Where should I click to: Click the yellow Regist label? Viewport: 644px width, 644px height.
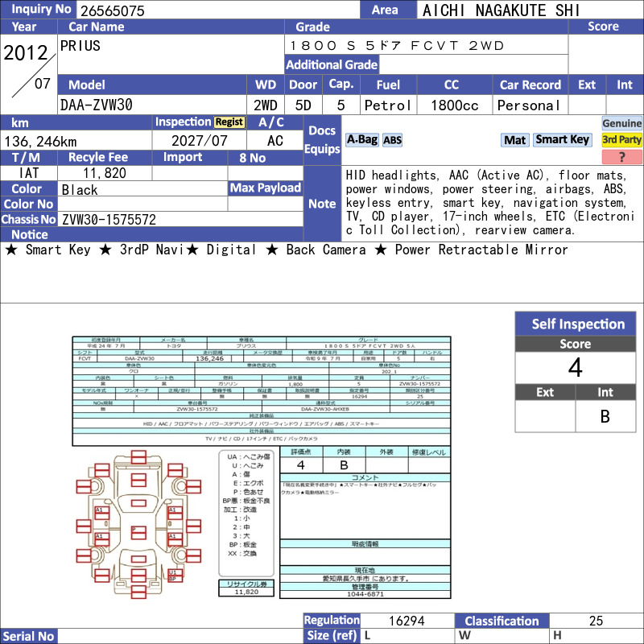pos(229,122)
